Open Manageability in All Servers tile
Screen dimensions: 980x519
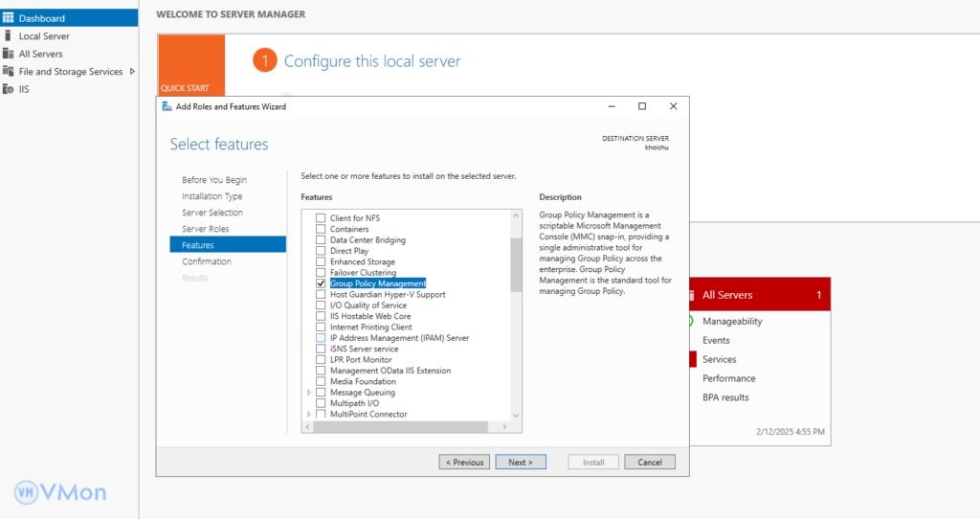pyautogui.click(x=732, y=322)
